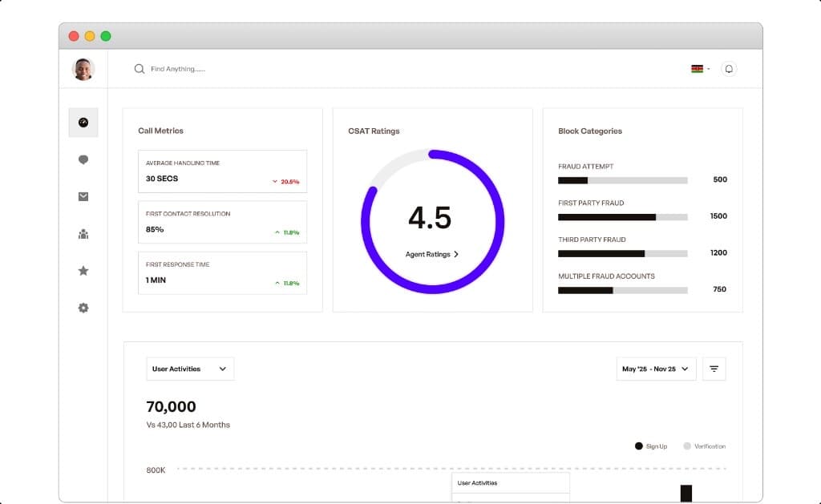Click the User Activities chart tooltip
The height and width of the screenshot is (504, 821).
511,487
